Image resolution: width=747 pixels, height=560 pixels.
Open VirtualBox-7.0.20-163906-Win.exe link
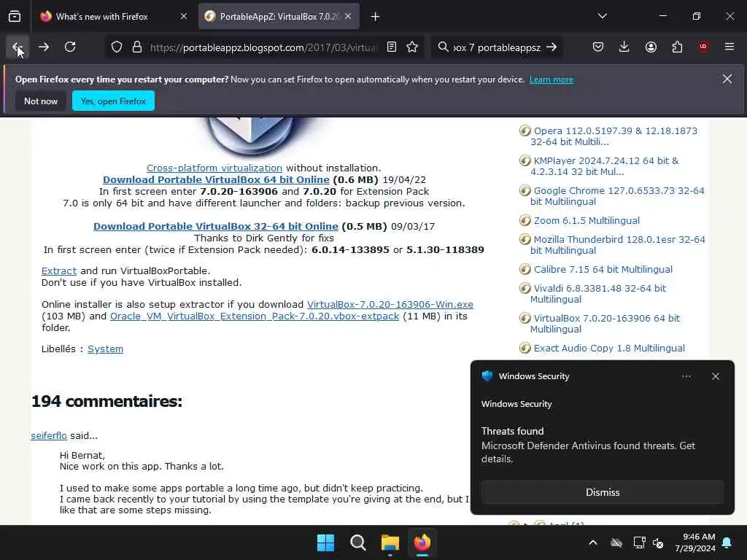pos(390,305)
